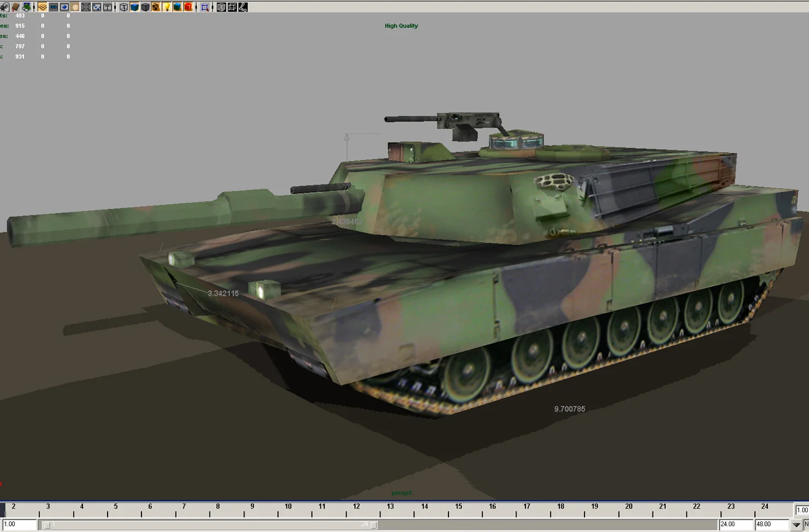Toggle scene lighting with light bulb icon
Screen dimensions: 809x532
click(x=165, y=7)
